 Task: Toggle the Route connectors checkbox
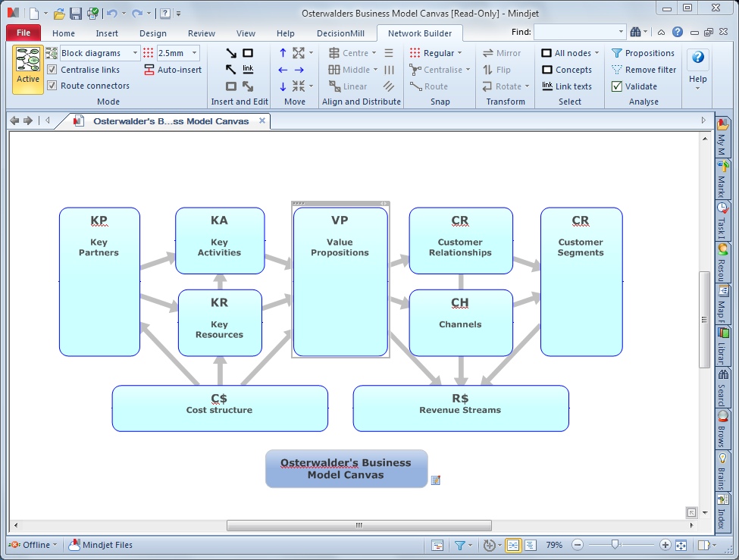(x=52, y=86)
